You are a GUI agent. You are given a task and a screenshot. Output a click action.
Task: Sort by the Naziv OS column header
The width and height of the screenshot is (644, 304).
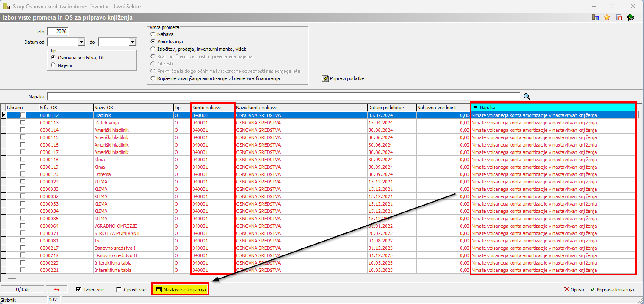coord(133,107)
